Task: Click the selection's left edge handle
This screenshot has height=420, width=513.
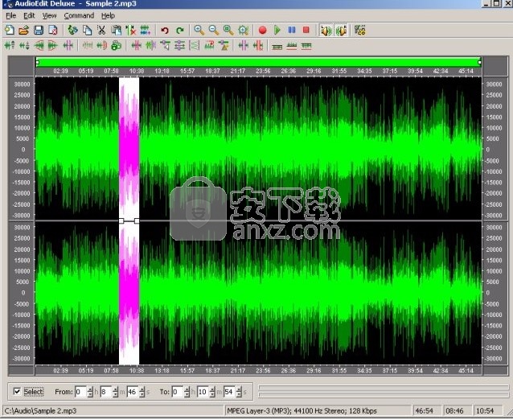Action: [x=121, y=221]
